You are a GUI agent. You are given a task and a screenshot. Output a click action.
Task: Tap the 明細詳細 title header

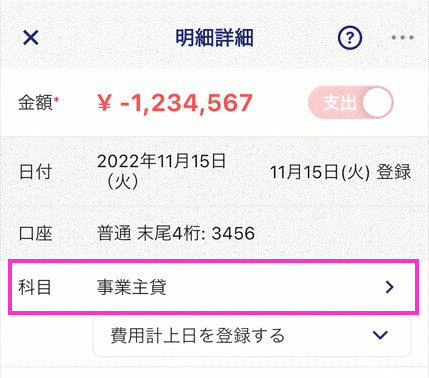pos(214,38)
